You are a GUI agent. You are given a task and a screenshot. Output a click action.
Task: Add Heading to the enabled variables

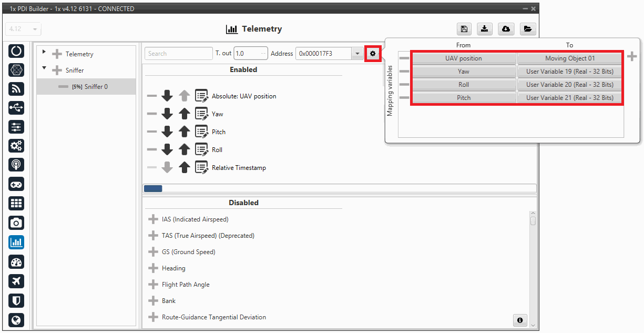tap(153, 268)
